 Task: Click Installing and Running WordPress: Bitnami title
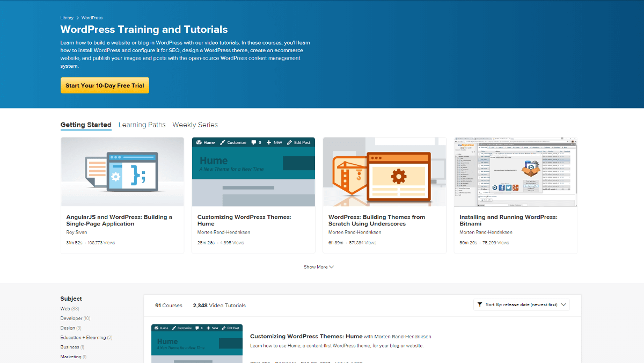point(508,220)
